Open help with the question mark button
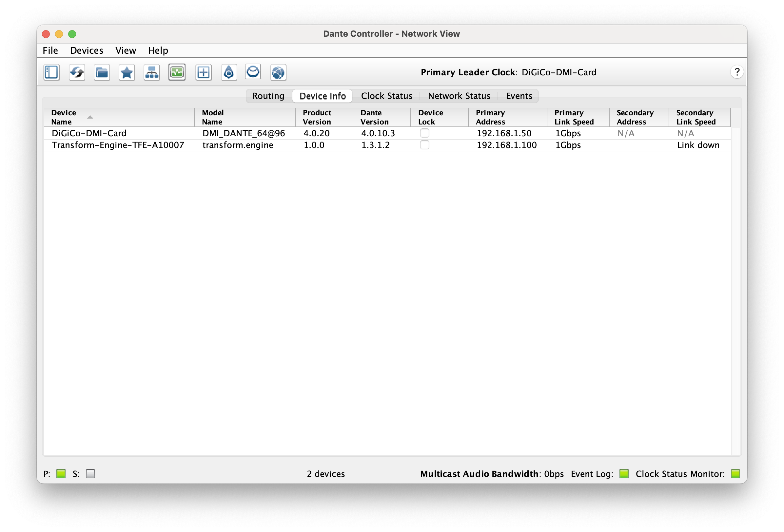This screenshot has width=784, height=532. pos(737,72)
